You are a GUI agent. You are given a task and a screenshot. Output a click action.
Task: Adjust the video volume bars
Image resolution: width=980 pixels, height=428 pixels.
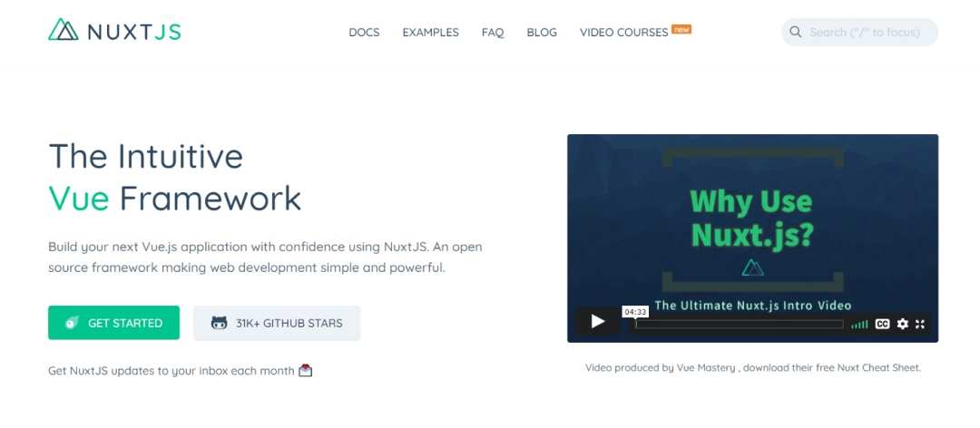pyautogui.click(x=858, y=324)
